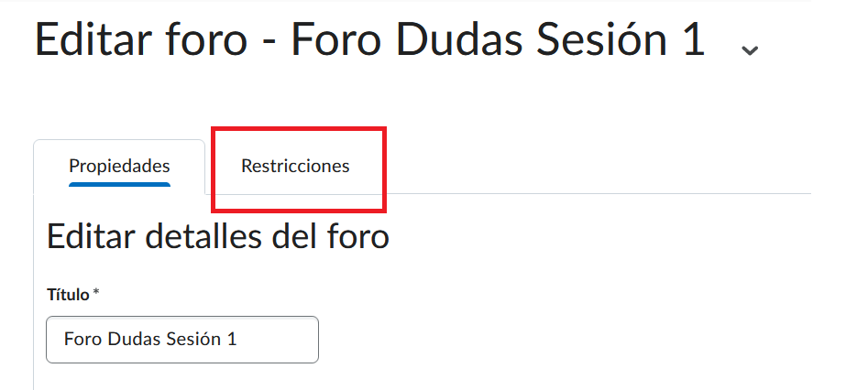Viewport: 868px width, 390px height.
Task: Click the blue underline beneath Propiedades
Action: tap(119, 184)
